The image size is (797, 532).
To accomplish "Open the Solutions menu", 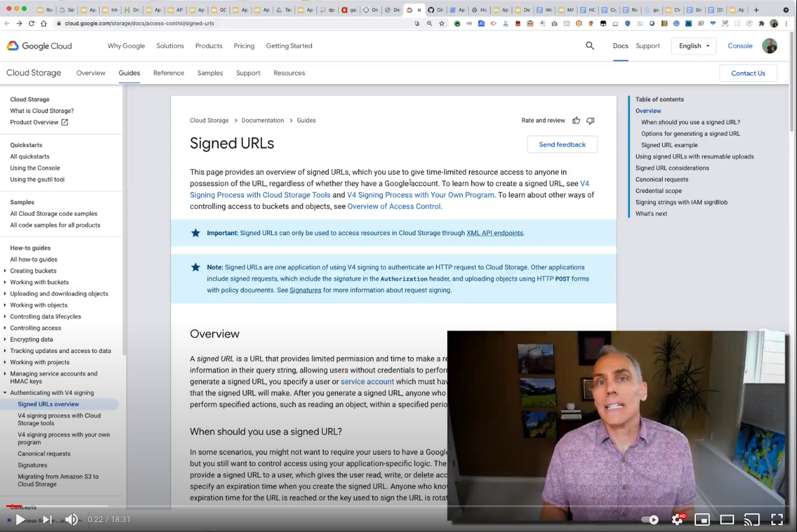I will tap(170, 46).
